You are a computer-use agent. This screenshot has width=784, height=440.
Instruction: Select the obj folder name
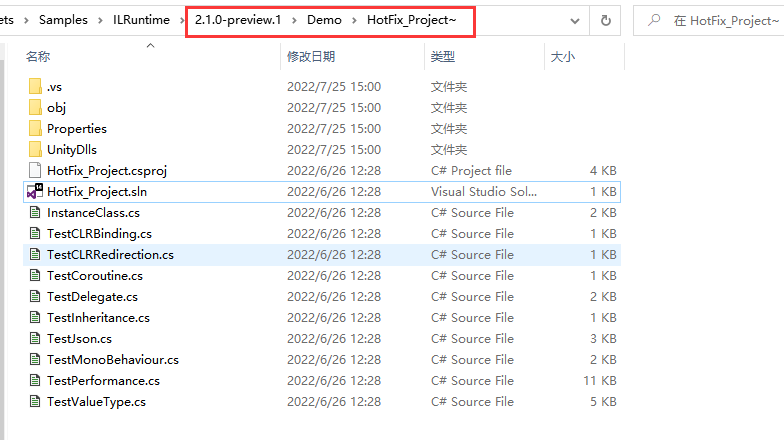tap(56, 108)
